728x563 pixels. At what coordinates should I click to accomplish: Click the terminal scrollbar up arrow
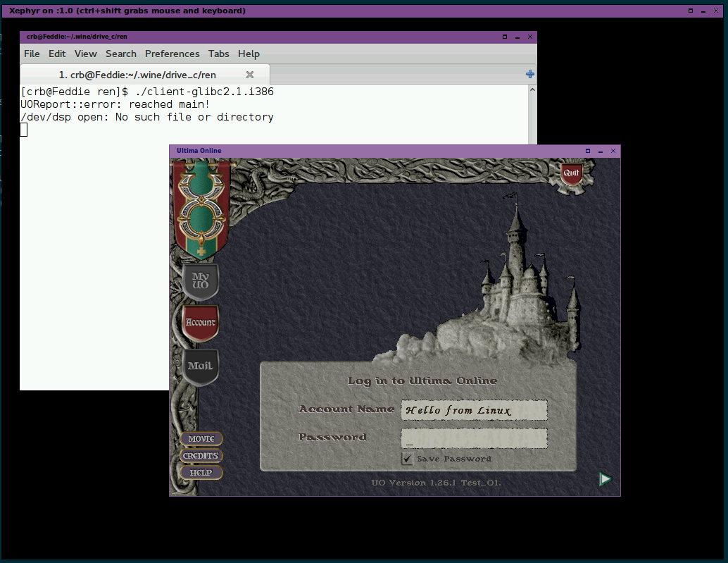click(532, 89)
